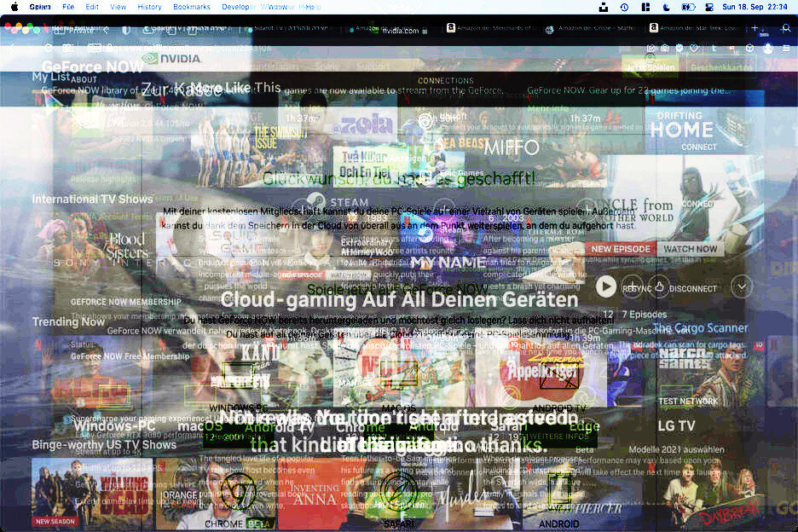Click the Trending Now heading

click(68, 321)
